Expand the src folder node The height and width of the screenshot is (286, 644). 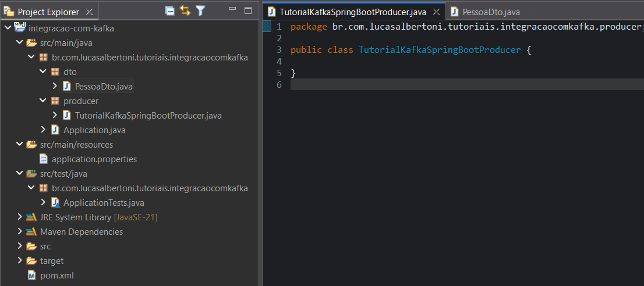tap(19, 246)
